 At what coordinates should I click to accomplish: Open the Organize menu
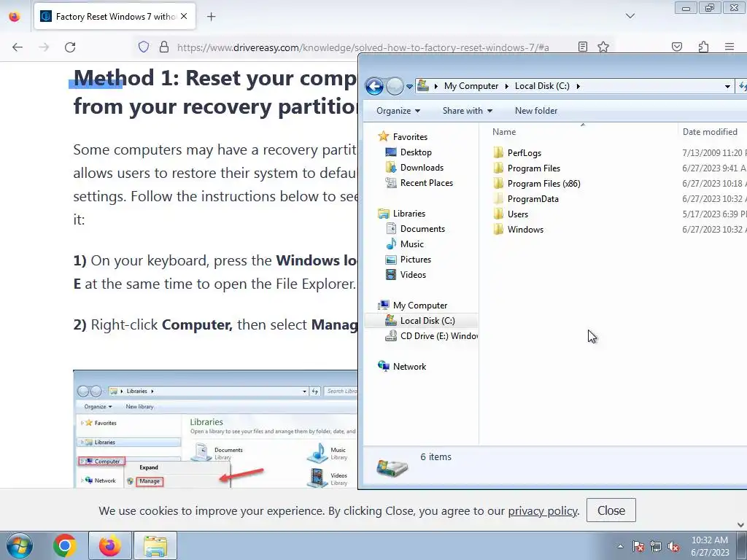coord(398,111)
